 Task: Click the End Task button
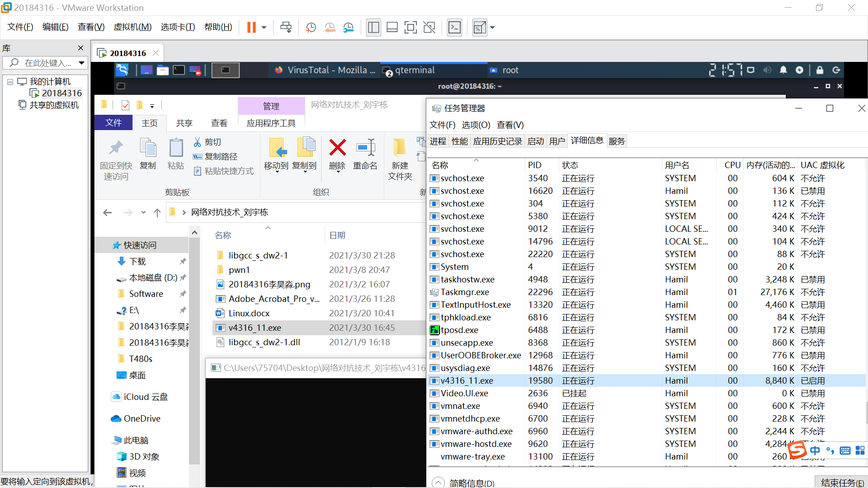click(x=842, y=482)
